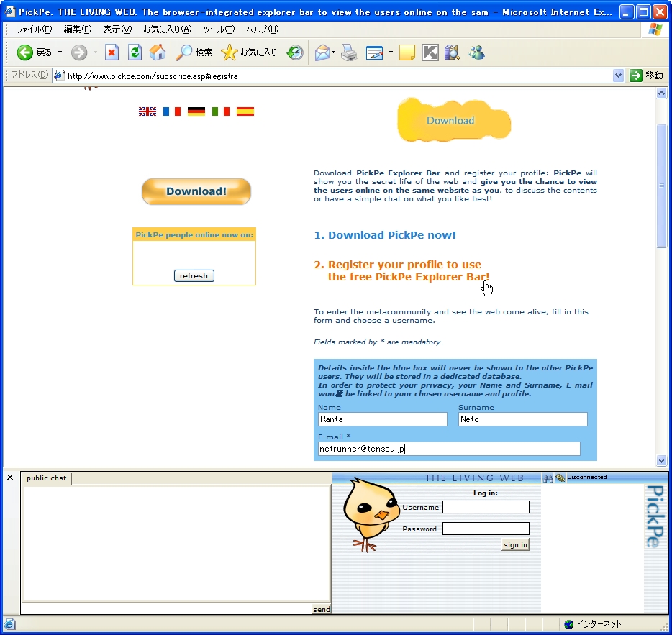
Task: Click the sign in button
Action: [515, 544]
